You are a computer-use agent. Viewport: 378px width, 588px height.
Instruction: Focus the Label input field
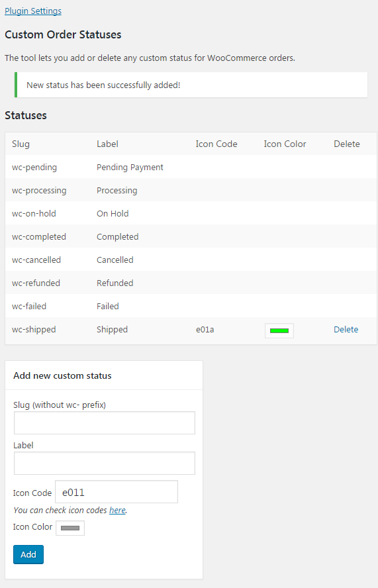[105, 463]
